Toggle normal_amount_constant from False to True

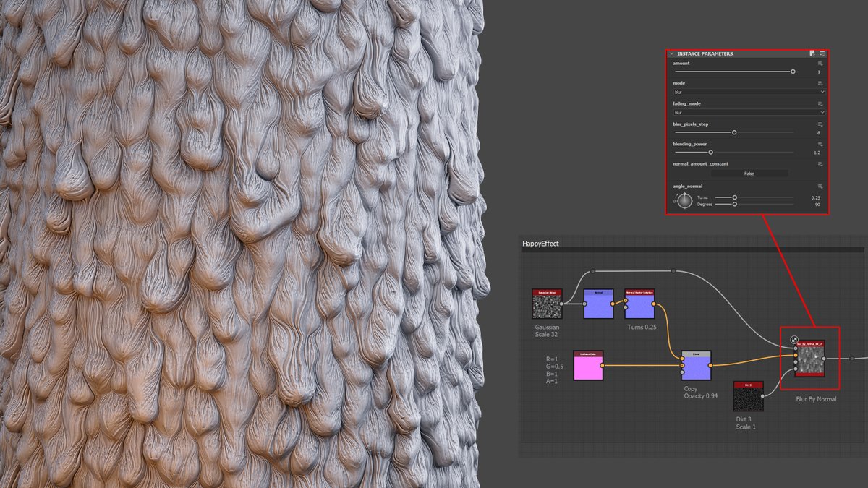749,174
